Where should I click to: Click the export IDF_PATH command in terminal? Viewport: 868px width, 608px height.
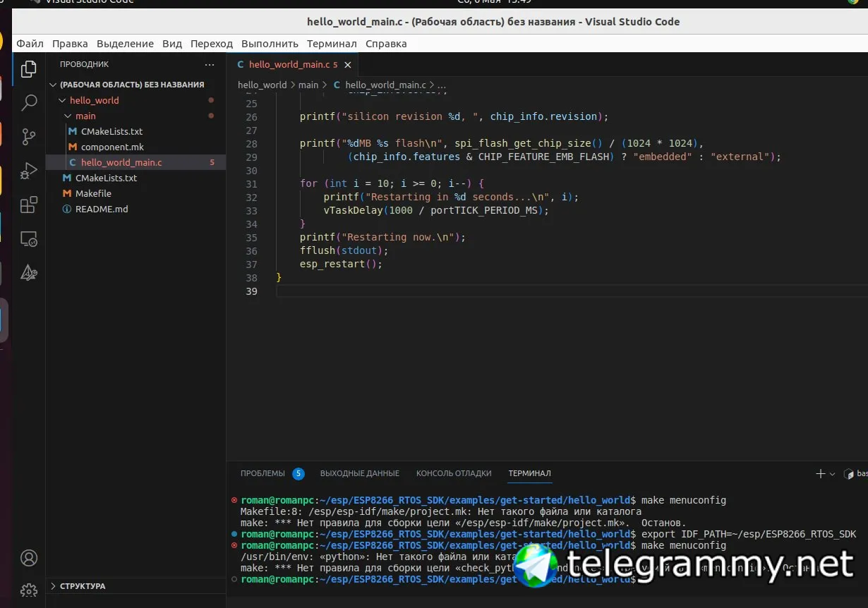pos(749,534)
